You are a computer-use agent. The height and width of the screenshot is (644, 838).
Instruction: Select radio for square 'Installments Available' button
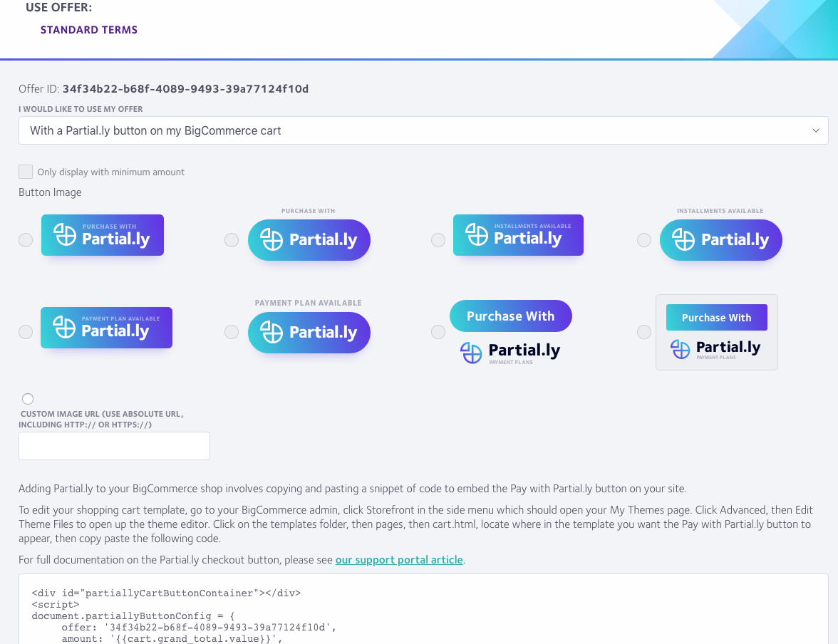click(x=438, y=240)
